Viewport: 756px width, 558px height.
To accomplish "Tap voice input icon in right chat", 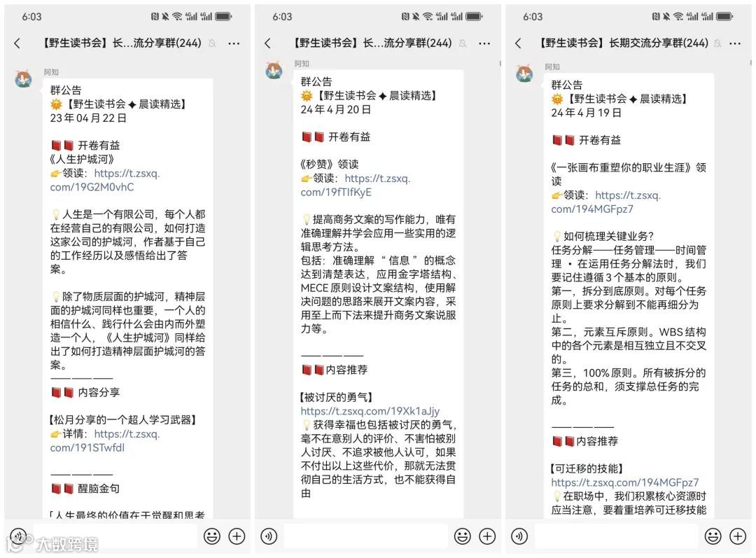I will (519, 536).
